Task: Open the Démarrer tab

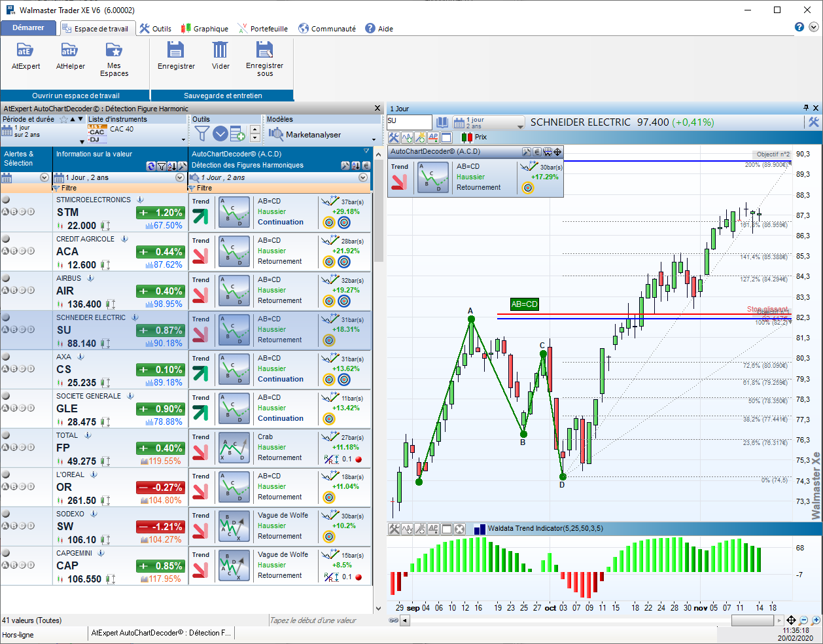Action: pyautogui.click(x=28, y=27)
